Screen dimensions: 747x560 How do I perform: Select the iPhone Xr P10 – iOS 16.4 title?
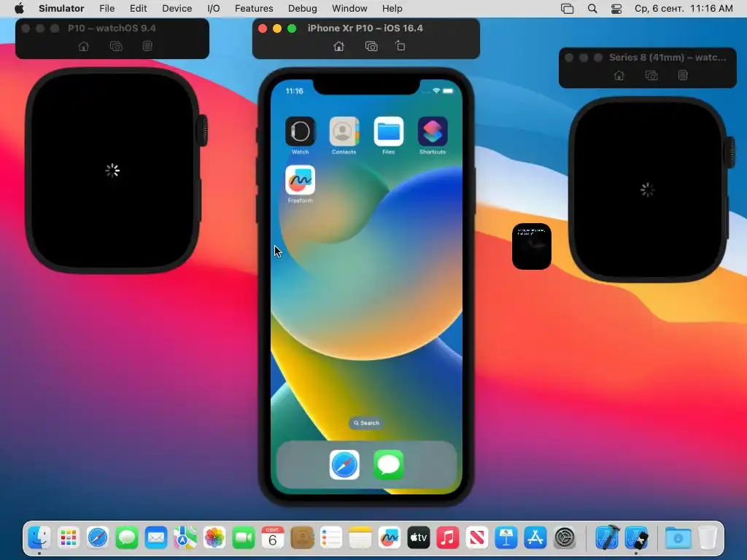pyautogui.click(x=365, y=28)
